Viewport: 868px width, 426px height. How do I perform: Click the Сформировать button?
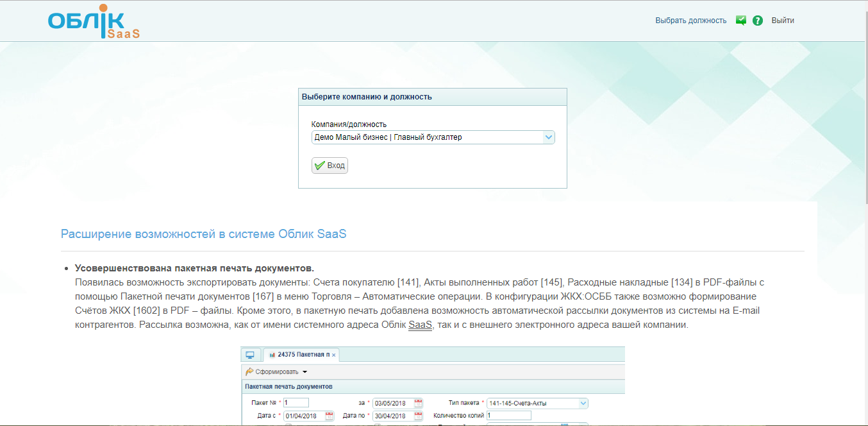point(272,371)
